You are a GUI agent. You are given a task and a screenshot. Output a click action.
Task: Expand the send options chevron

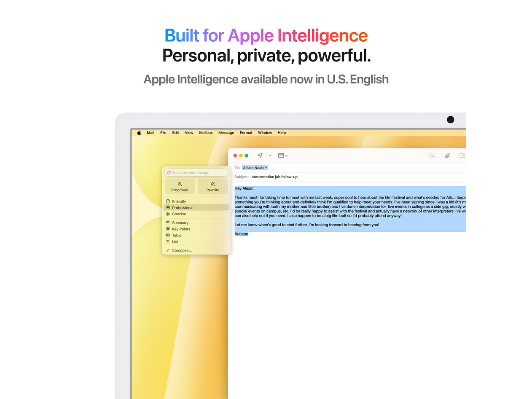click(270, 156)
